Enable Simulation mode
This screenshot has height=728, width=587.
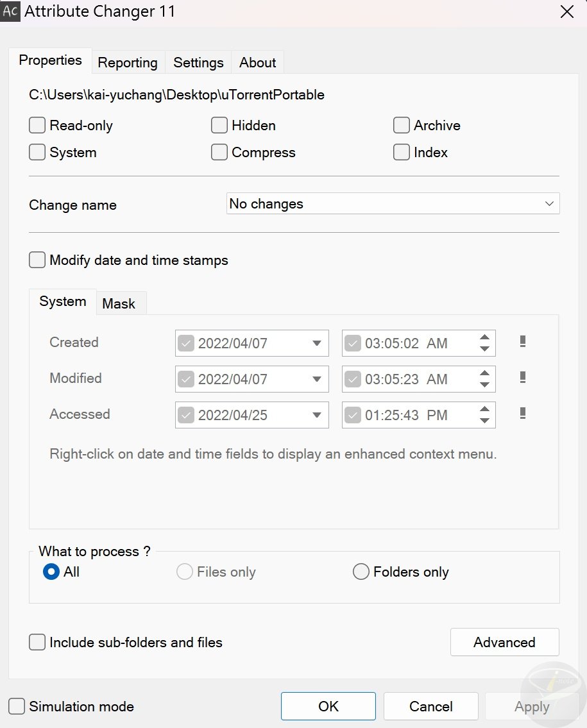pyautogui.click(x=17, y=706)
